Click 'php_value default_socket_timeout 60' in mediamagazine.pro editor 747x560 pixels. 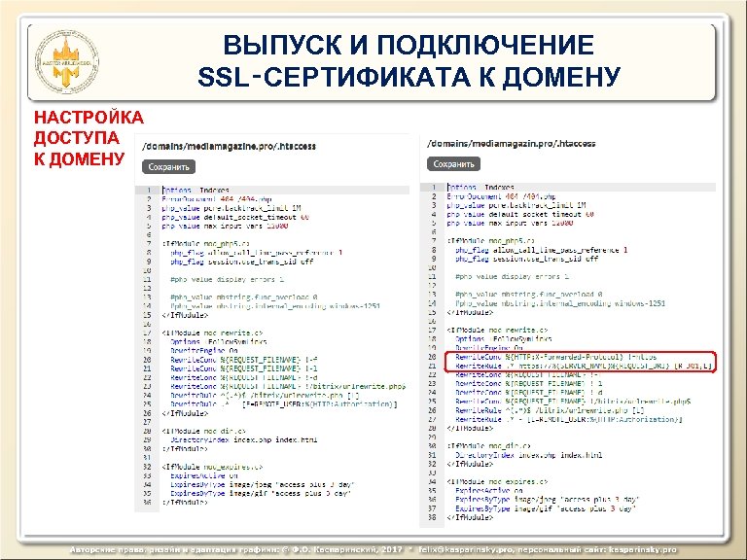(x=235, y=217)
